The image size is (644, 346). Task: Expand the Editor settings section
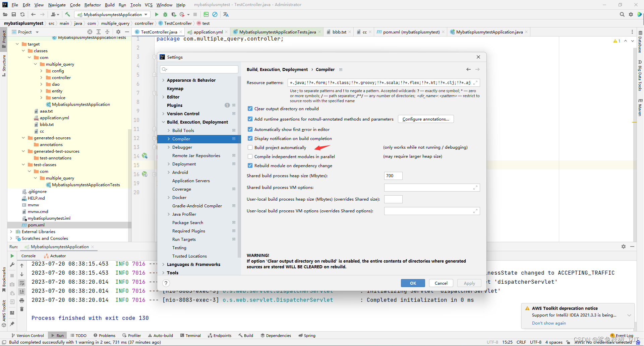tap(163, 97)
